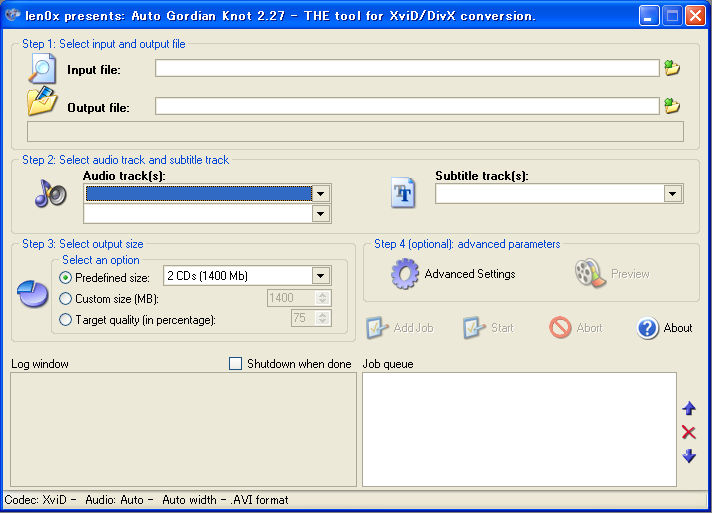This screenshot has height=513, width=712.
Task: Click the Add Job checklist icon
Action: tap(377, 328)
